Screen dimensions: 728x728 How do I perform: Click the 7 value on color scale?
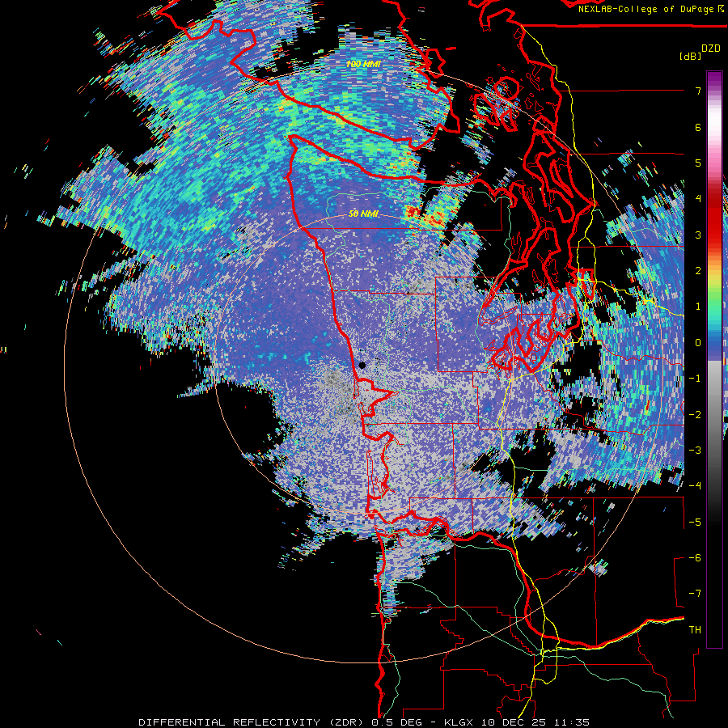[x=698, y=91]
